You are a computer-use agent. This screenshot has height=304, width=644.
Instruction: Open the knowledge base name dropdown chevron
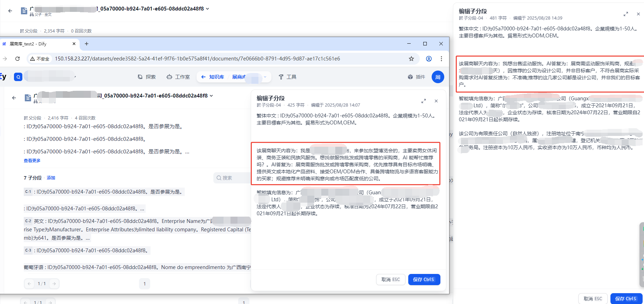265,77
